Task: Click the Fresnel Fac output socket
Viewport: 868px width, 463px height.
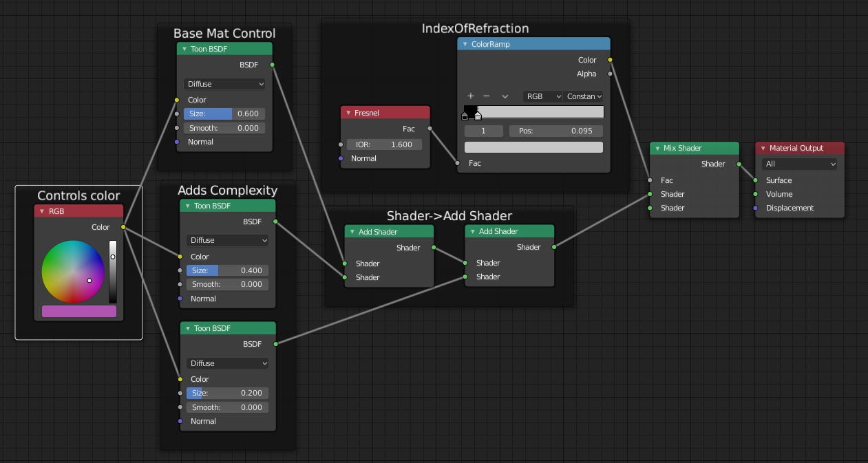Action: (x=430, y=128)
